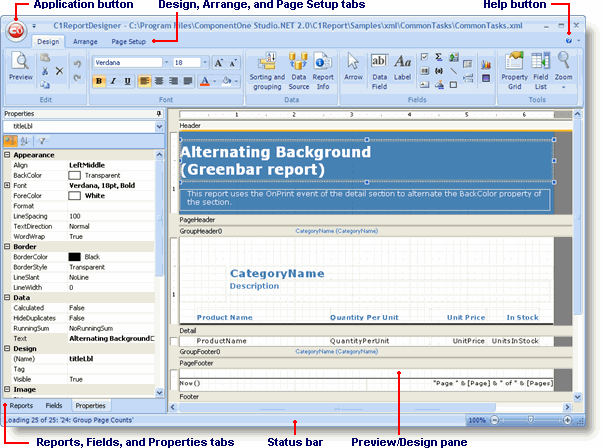The width and height of the screenshot is (602, 448).
Task: Click the Report Info icon
Action: click(x=323, y=69)
